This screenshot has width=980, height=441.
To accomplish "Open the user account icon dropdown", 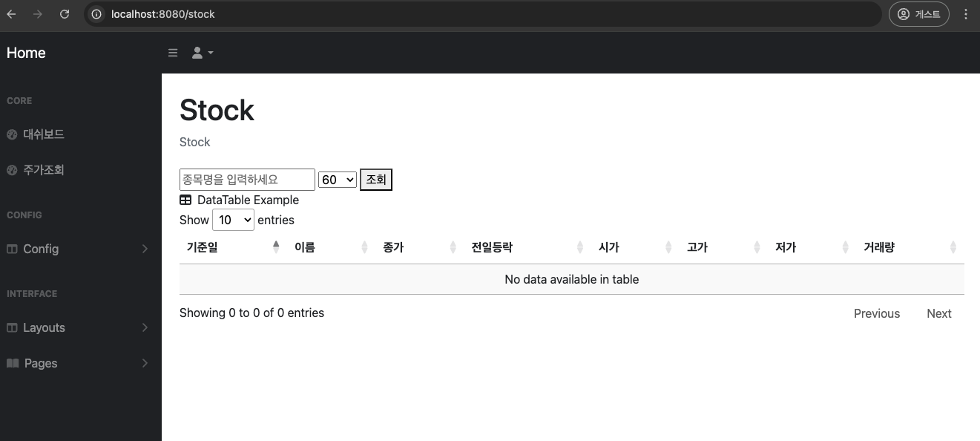I will [203, 53].
